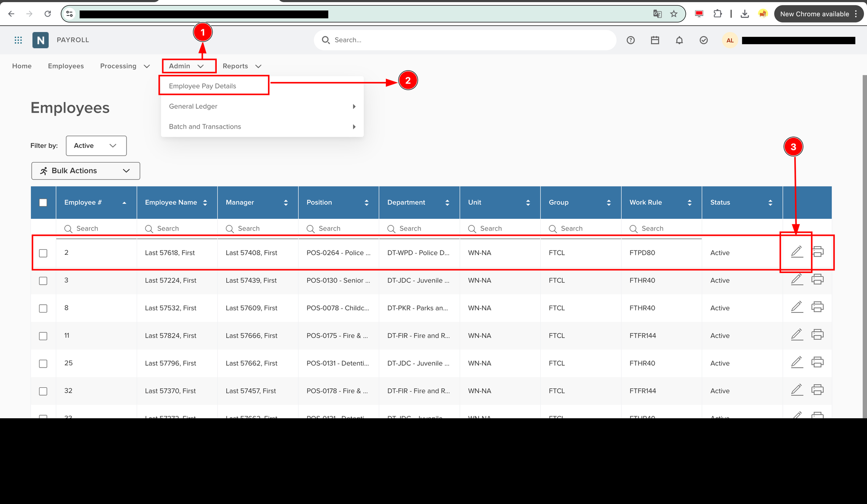Check the box for employee 25

tap(43, 364)
